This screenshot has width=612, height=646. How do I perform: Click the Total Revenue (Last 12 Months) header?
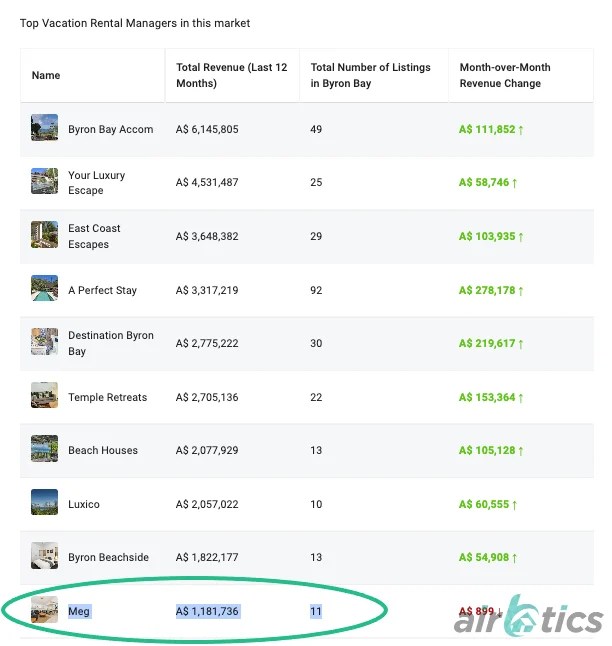point(232,75)
